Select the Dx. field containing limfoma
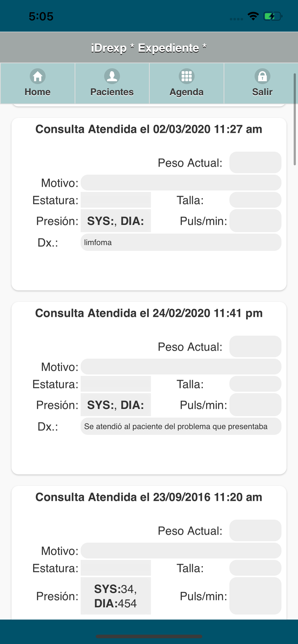 click(181, 242)
